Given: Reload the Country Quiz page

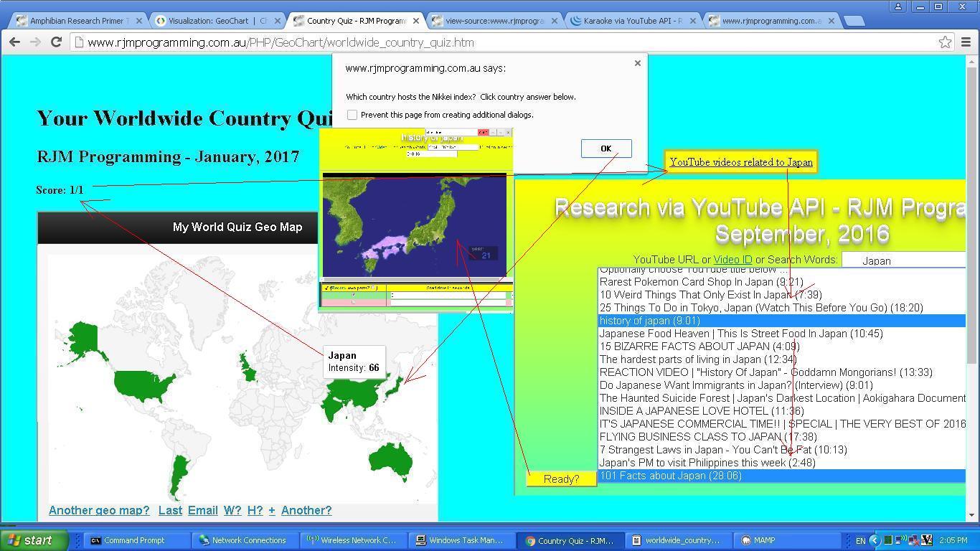Looking at the screenshot, I should pos(56,42).
